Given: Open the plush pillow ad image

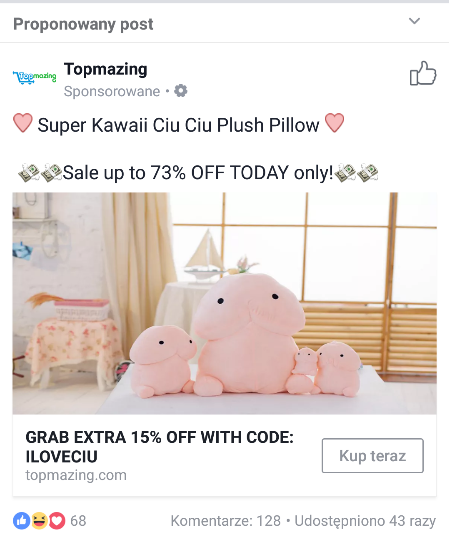Looking at the screenshot, I should click(x=225, y=303).
